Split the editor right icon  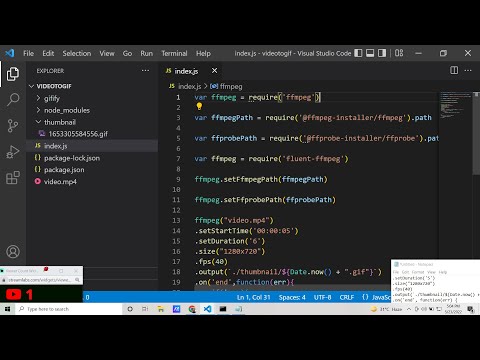click(x=454, y=70)
